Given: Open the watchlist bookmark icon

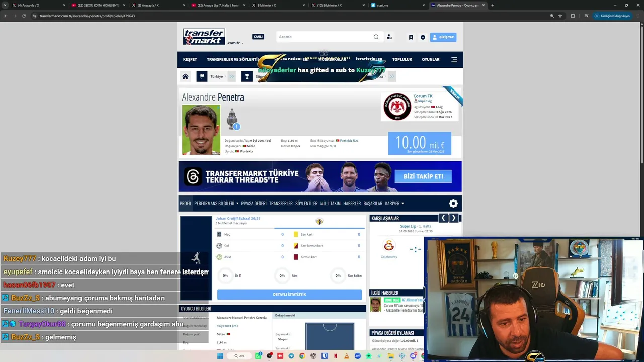Looking at the screenshot, I should (x=411, y=37).
